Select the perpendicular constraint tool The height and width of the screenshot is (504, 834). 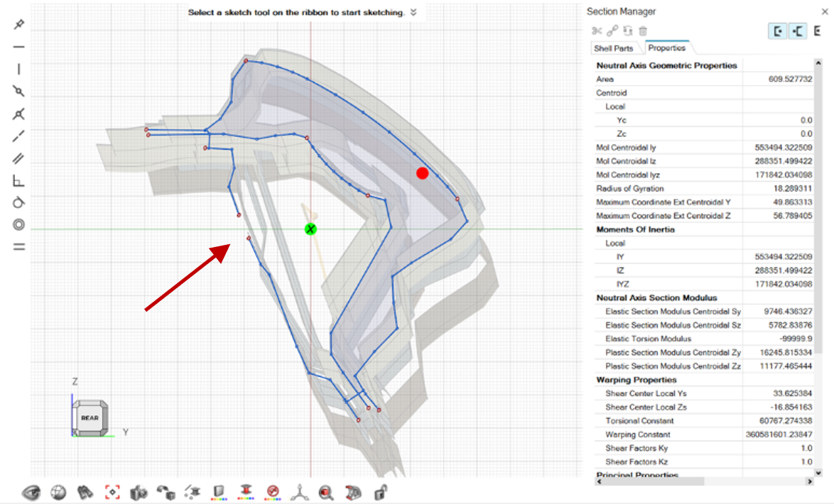pyautogui.click(x=19, y=181)
